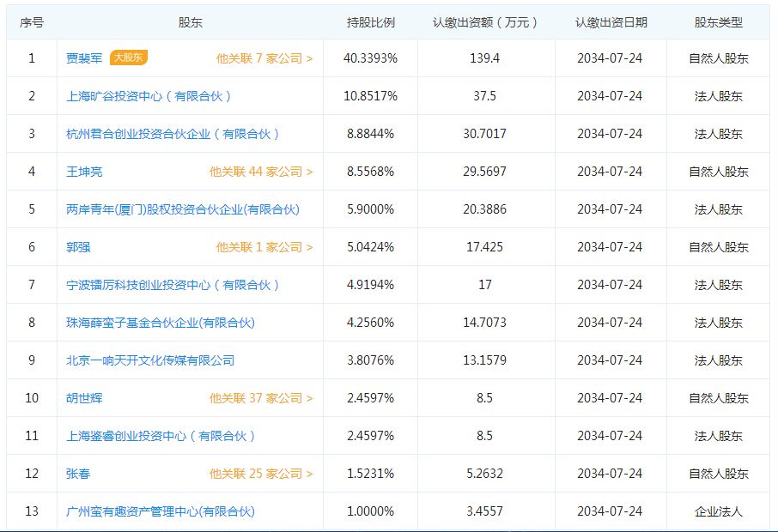
Task: Select the 5.0424% shareholding cell
Action: pos(371,247)
